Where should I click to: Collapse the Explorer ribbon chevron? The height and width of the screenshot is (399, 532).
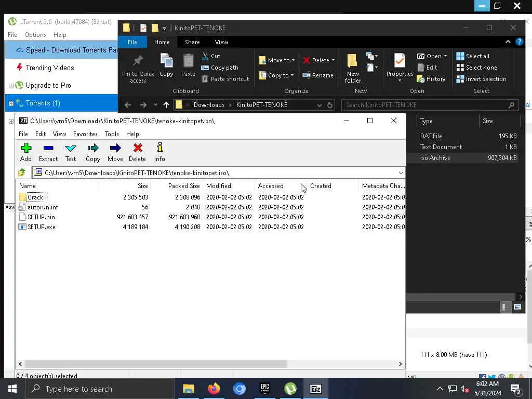tap(508, 42)
